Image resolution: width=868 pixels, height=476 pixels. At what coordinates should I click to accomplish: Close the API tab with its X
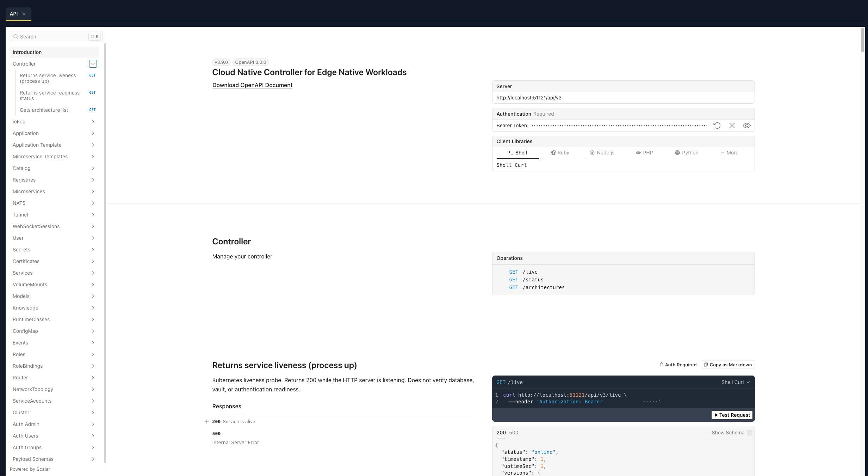pyautogui.click(x=24, y=14)
